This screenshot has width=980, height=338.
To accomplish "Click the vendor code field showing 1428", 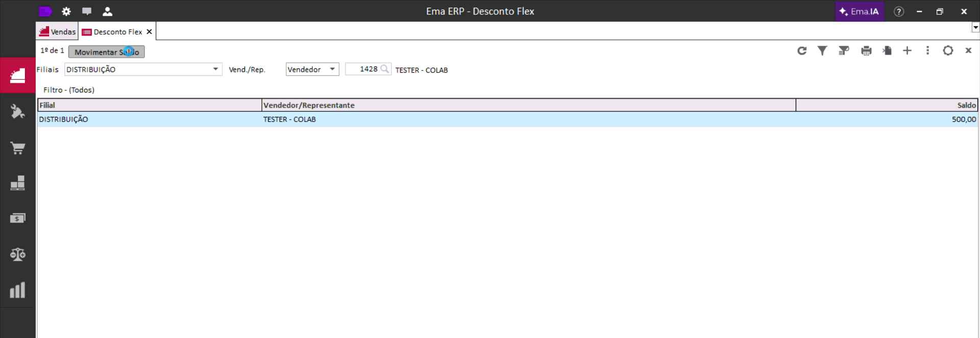I will 368,69.
